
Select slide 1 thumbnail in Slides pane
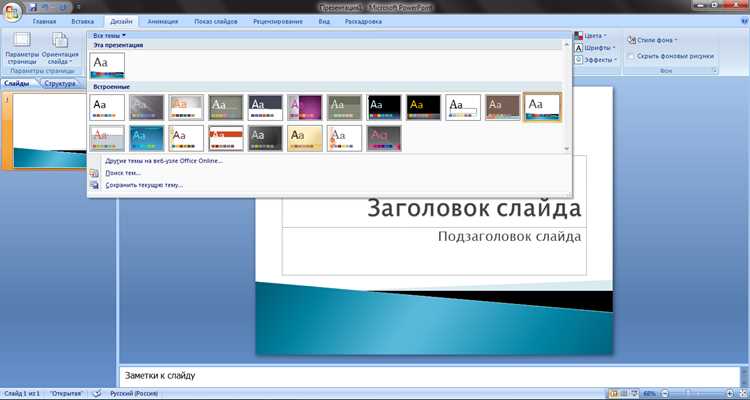click(x=50, y=131)
